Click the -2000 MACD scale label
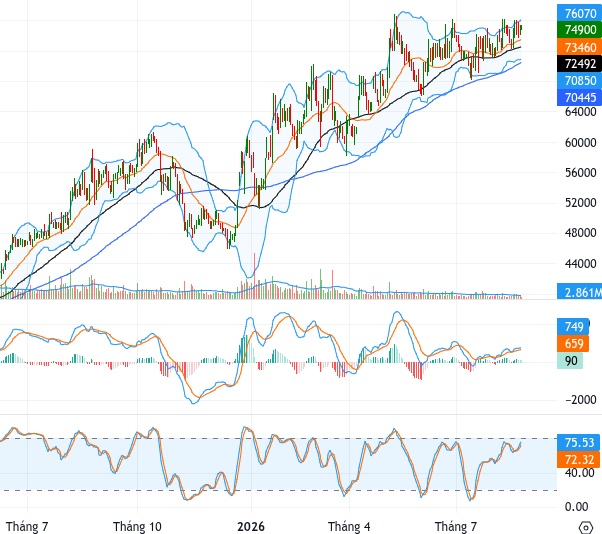Viewport: 602px width, 534px height. pyautogui.click(x=580, y=400)
